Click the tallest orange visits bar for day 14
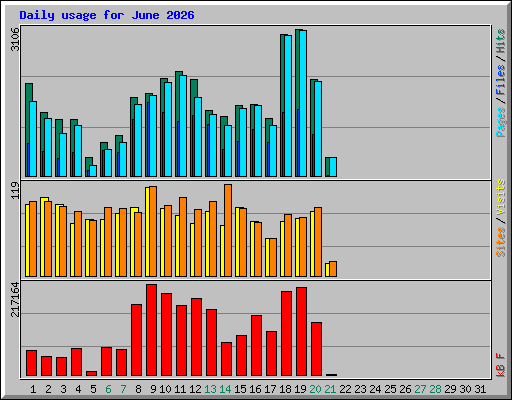Screen dimensions: 512x400 (228, 230)
